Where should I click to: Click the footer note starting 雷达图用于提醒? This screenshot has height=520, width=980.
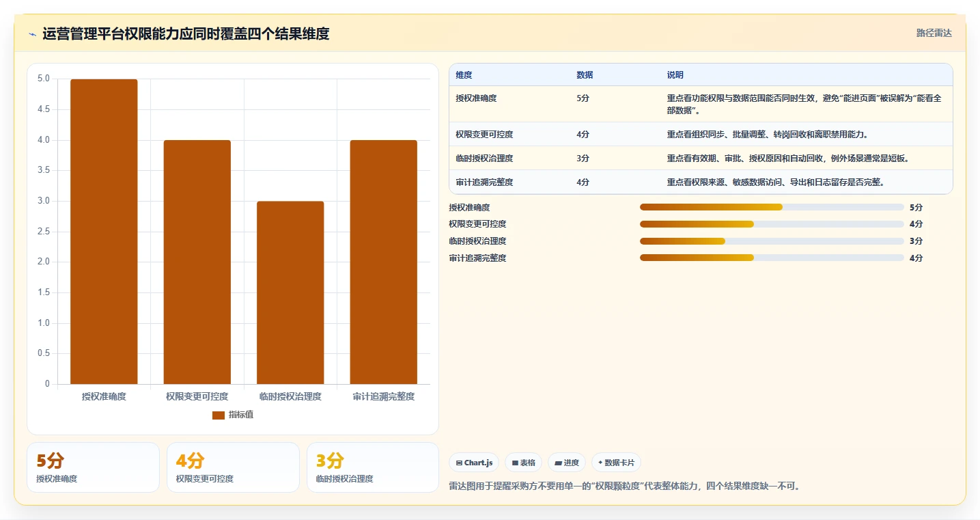(624, 487)
